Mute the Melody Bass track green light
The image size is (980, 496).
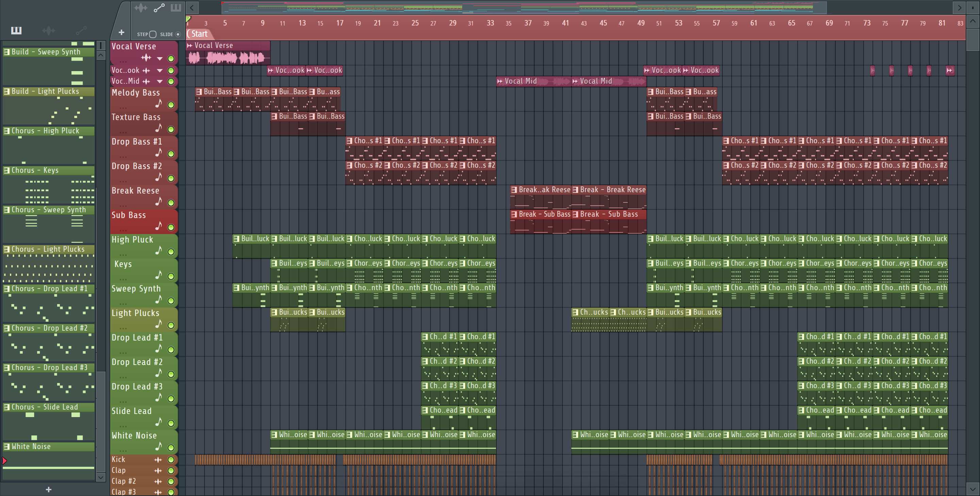171,105
